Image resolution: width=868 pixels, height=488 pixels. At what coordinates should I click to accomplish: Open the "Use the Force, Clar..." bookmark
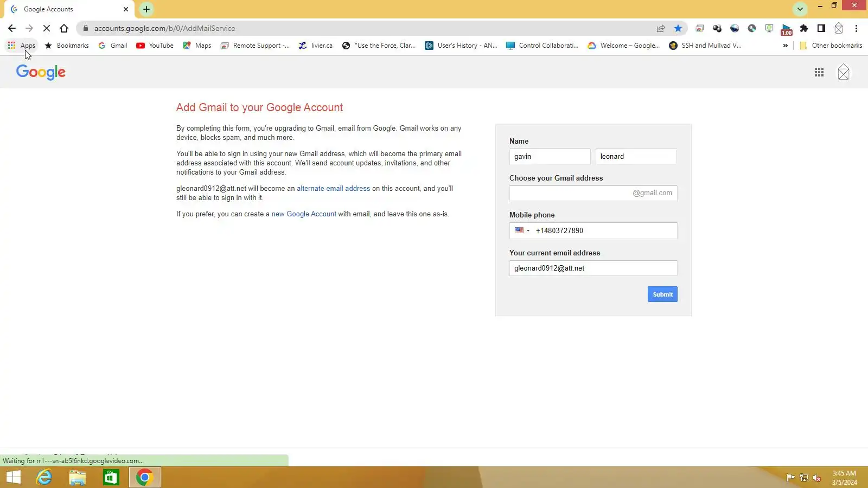click(x=379, y=46)
